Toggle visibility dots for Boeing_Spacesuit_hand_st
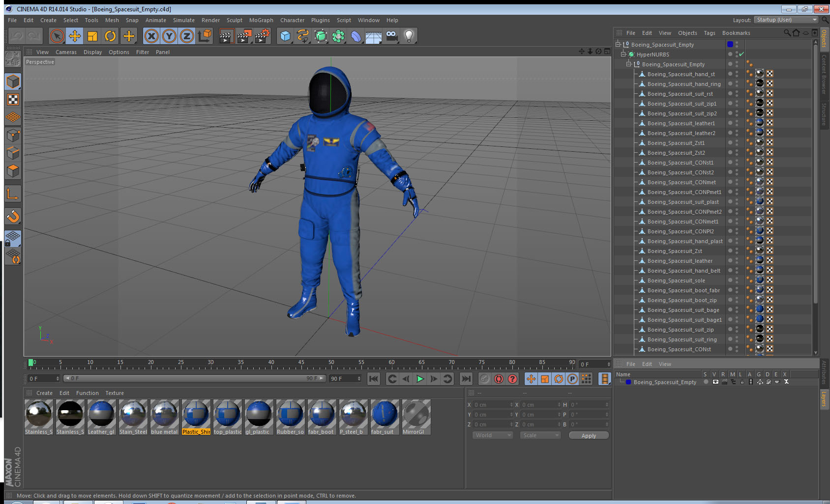Viewport: 830px width, 504px height. [737, 74]
